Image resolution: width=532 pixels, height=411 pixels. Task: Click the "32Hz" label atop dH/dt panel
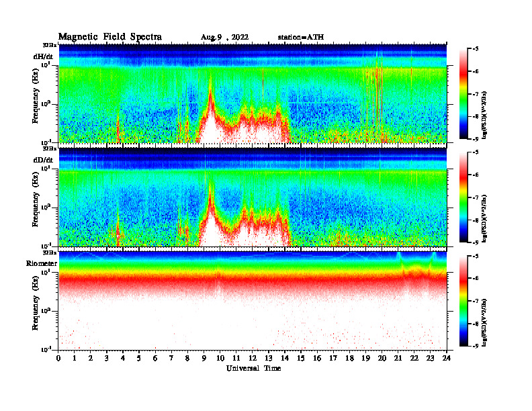coord(50,45)
